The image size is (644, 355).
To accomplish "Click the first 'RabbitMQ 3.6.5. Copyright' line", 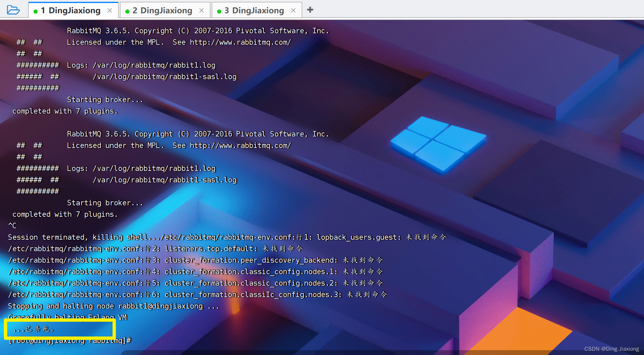I will click(x=198, y=31).
